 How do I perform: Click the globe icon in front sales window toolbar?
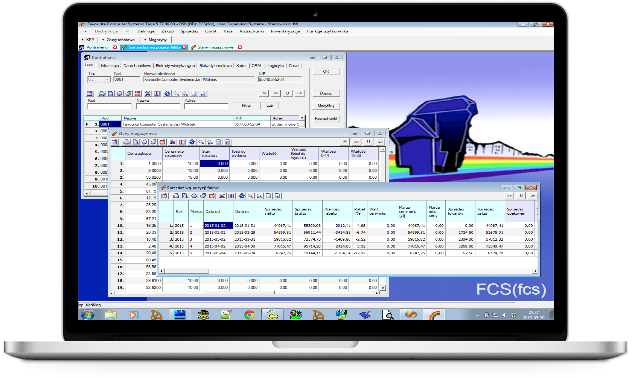241,196
